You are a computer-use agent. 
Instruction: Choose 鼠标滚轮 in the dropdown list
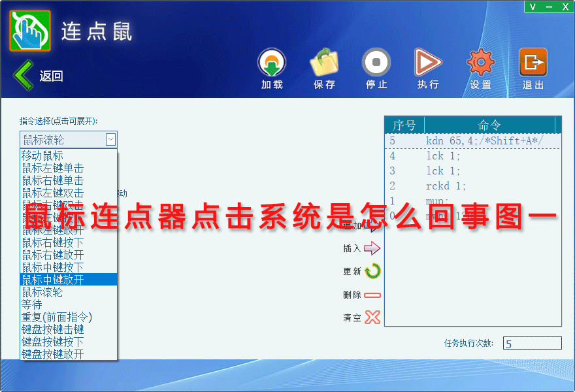69,292
